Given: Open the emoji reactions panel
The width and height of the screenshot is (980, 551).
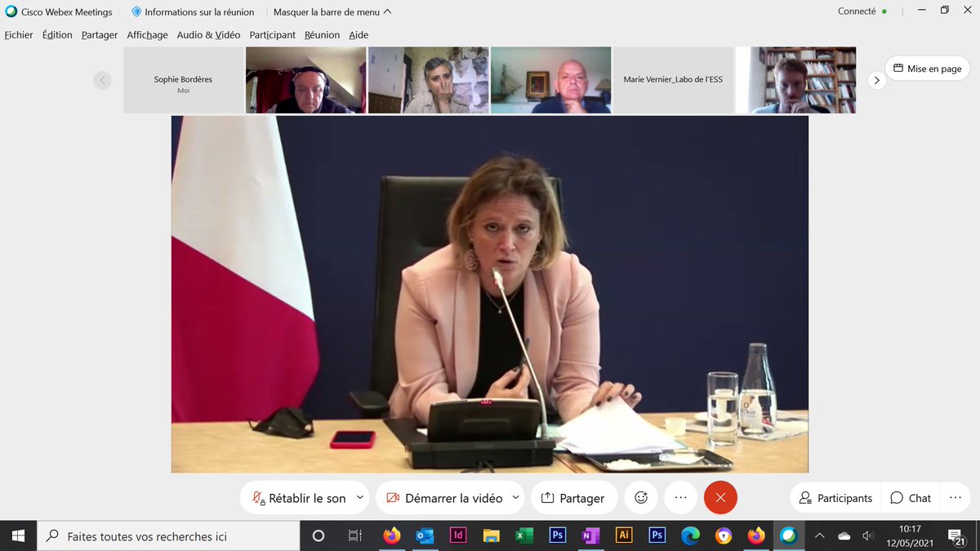Looking at the screenshot, I should click(x=641, y=497).
